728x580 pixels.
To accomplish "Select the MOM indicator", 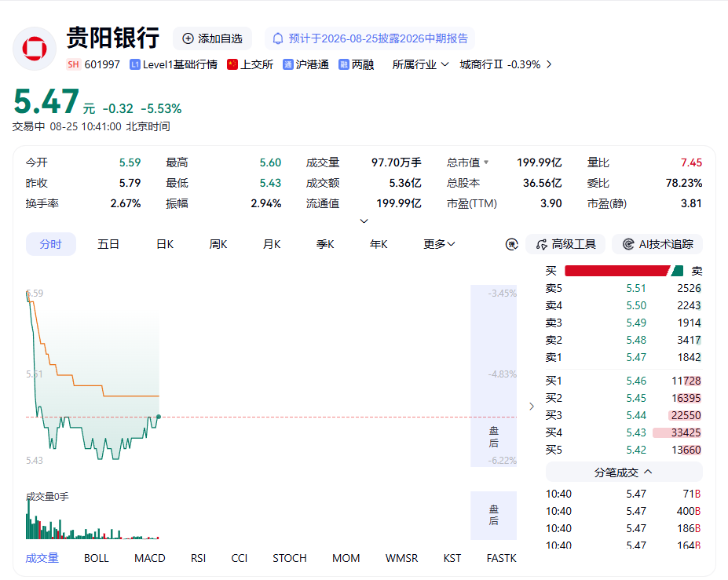I will [346, 558].
